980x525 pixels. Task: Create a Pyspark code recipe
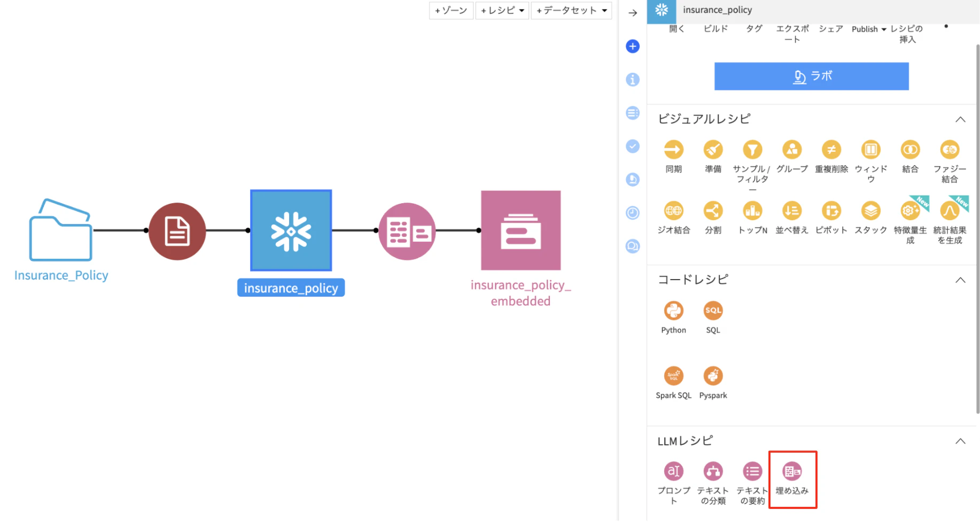click(x=713, y=376)
